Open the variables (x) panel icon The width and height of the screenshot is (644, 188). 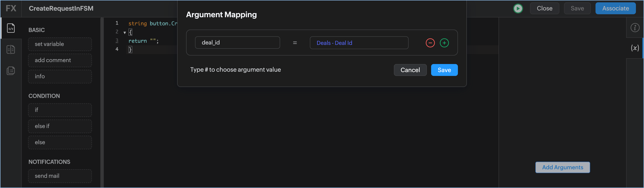click(635, 48)
